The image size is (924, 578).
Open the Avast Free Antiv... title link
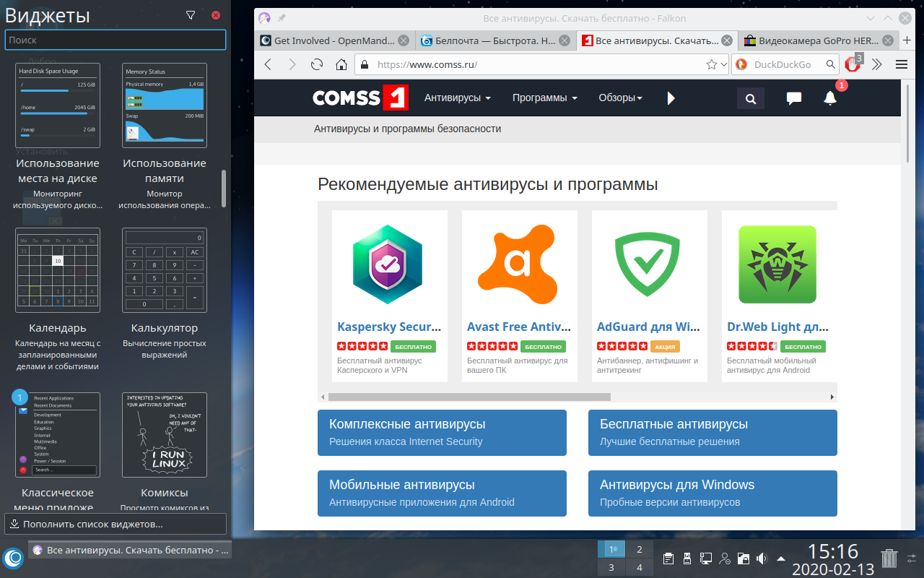pyautogui.click(x=519, y=327)
